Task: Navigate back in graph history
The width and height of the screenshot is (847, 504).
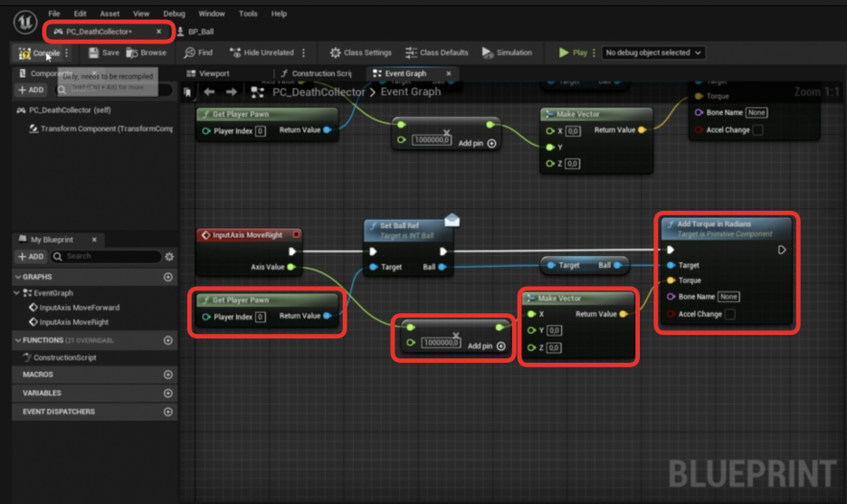Action: click(209, 91)
